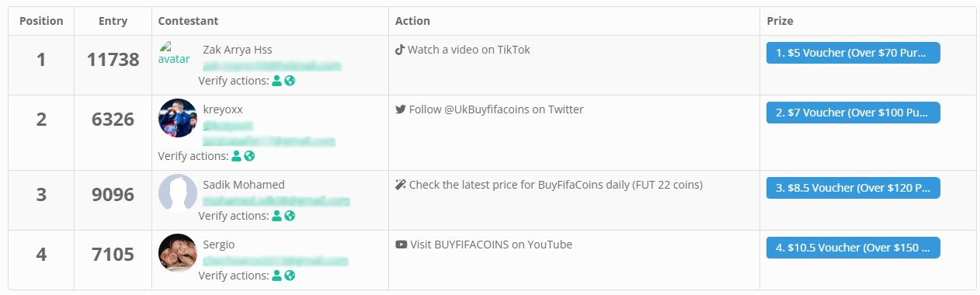Click the person verify icon for kreyoxx
This screenshot has height=295, width=980.
[x=236, y=156]
